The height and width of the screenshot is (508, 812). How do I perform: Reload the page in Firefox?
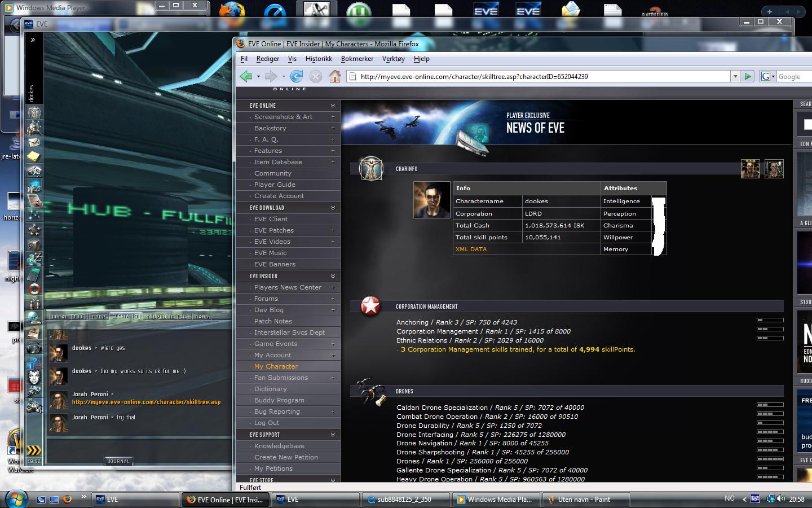[297, 76]
